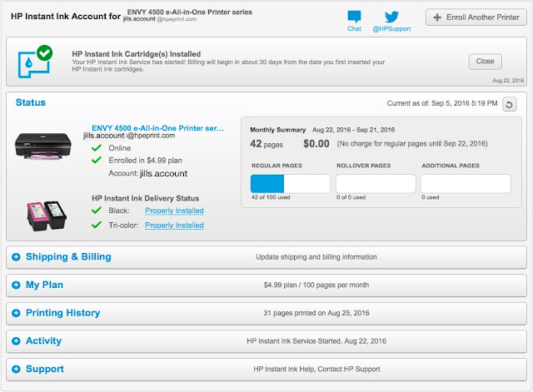Image resolution: width=533 pixels, height=392 pixels.
Task: Click the 'Account: jills.account' text
Action: click(x=148, y=173)
